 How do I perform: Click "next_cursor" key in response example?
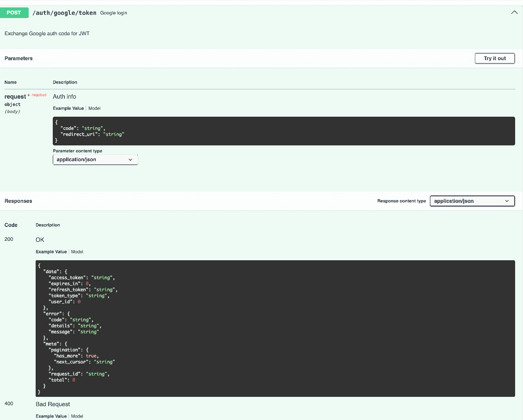(71, 362)
